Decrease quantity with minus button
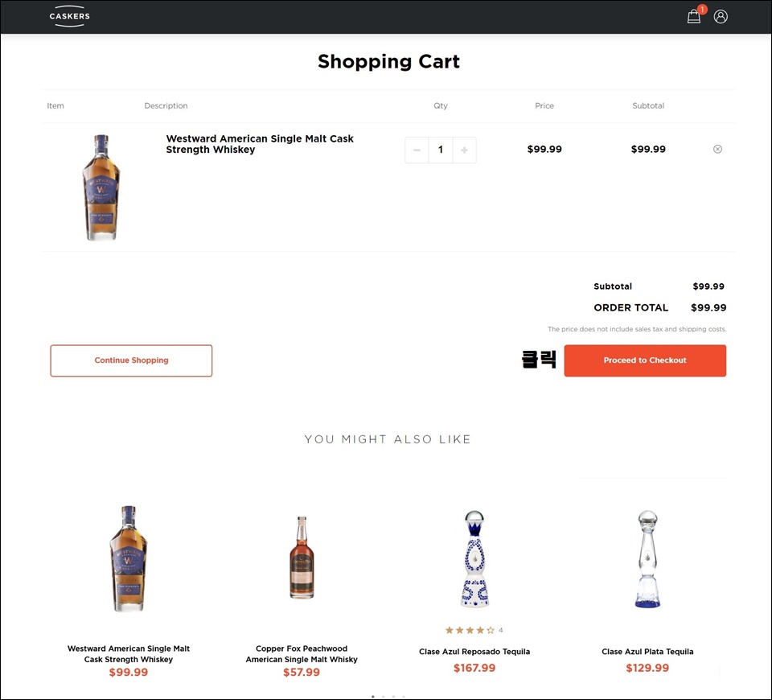This screenshot has height=700, width=772. tap(417, 150)
